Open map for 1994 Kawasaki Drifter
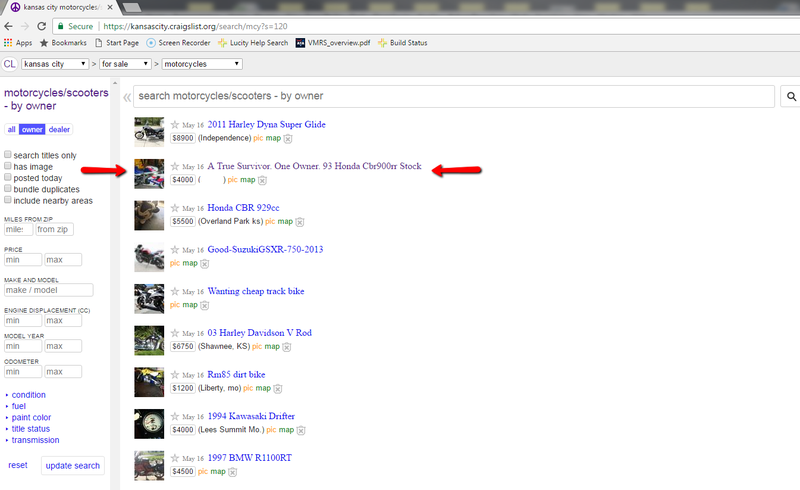This screenshot has width=800, height=490. (286, 430)
